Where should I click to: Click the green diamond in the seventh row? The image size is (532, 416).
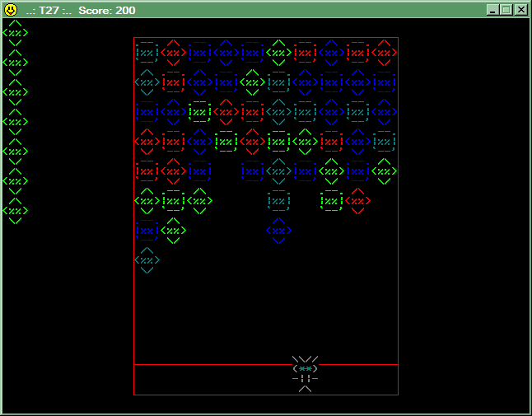click(173, 231)
